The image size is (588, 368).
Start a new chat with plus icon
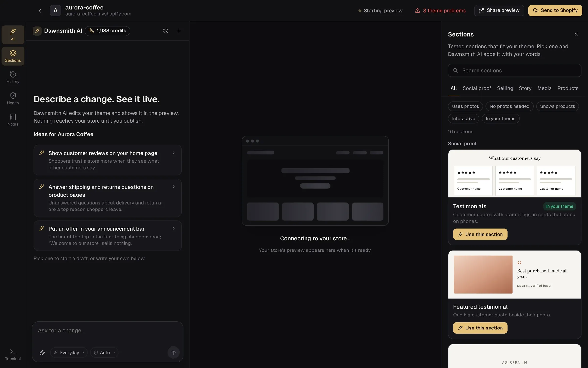click(179, 31)
